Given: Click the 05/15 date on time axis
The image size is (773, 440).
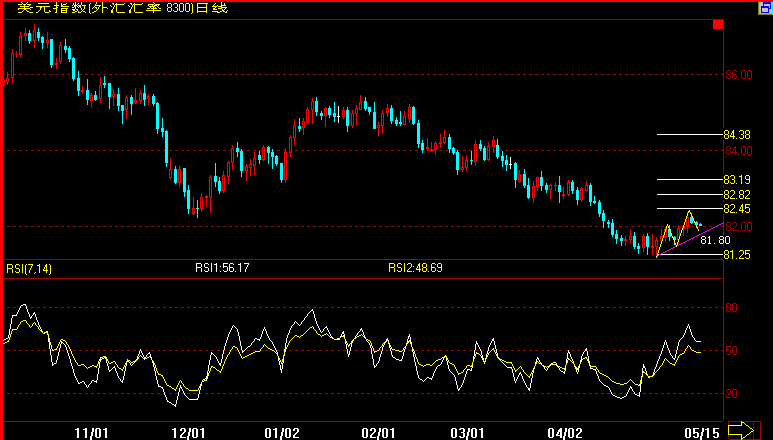Looking at the screenshot, I should click(701, 433).
